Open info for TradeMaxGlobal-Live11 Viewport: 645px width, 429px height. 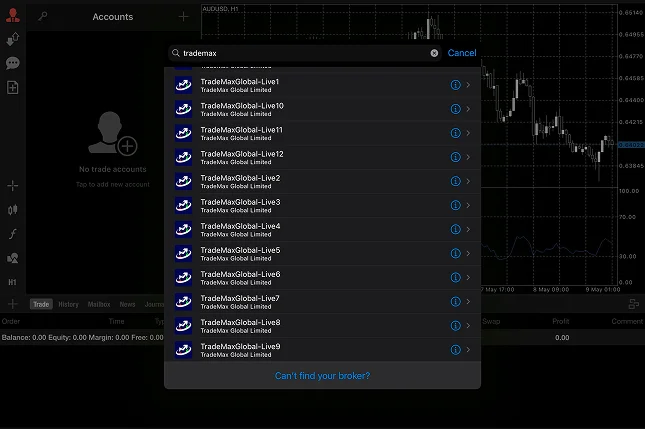(455, 133)
